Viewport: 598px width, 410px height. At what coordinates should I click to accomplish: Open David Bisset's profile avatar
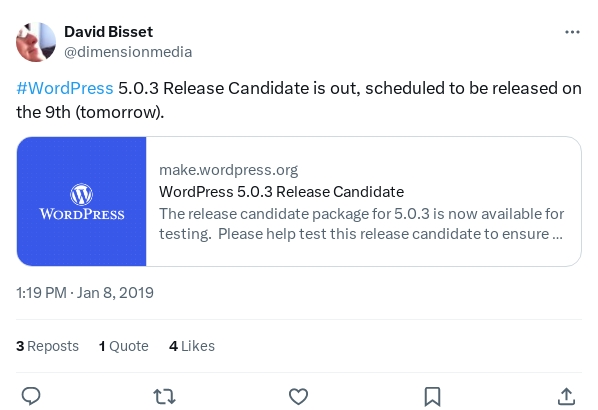[x=36, y=42]
